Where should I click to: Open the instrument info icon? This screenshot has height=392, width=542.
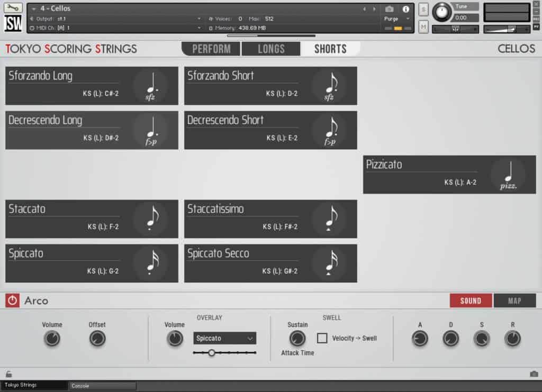(x=405, y=9)
